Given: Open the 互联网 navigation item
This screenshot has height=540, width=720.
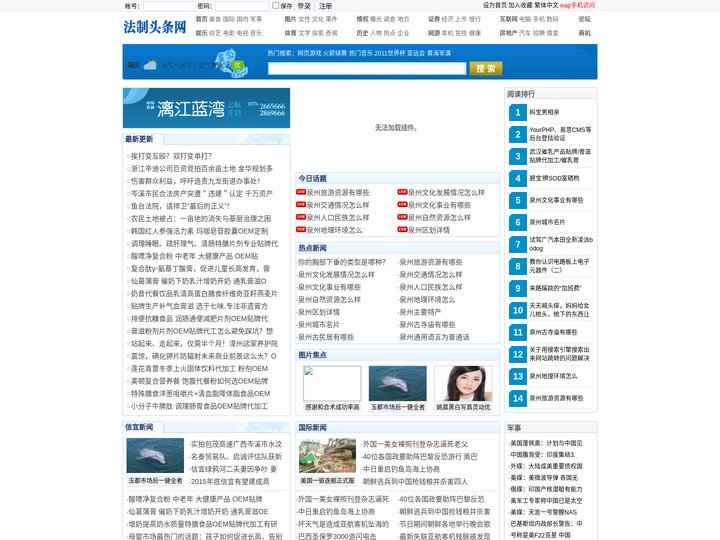Looking at the screenshot, I should click(508, 19).
